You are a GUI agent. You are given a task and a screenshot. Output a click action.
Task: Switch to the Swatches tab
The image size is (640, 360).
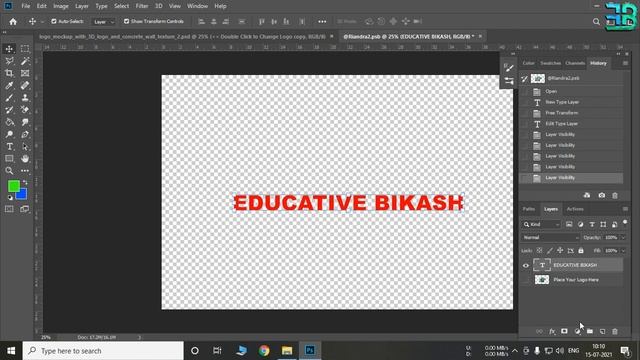point(550,63)
